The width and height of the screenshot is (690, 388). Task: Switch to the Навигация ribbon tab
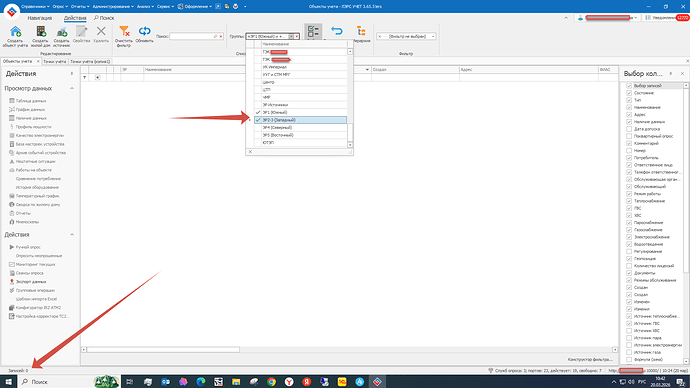[40, 18]
